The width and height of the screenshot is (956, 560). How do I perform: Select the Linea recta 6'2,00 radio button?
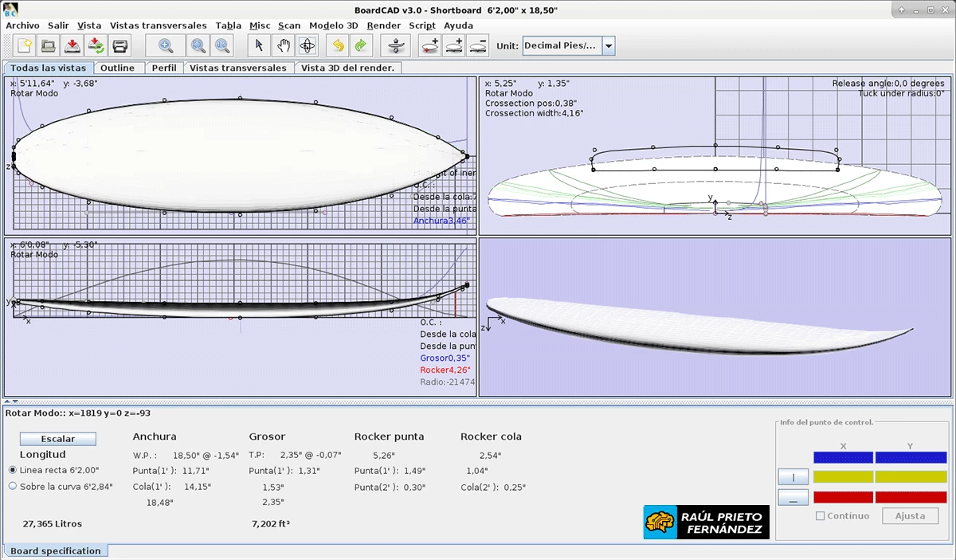11,470
